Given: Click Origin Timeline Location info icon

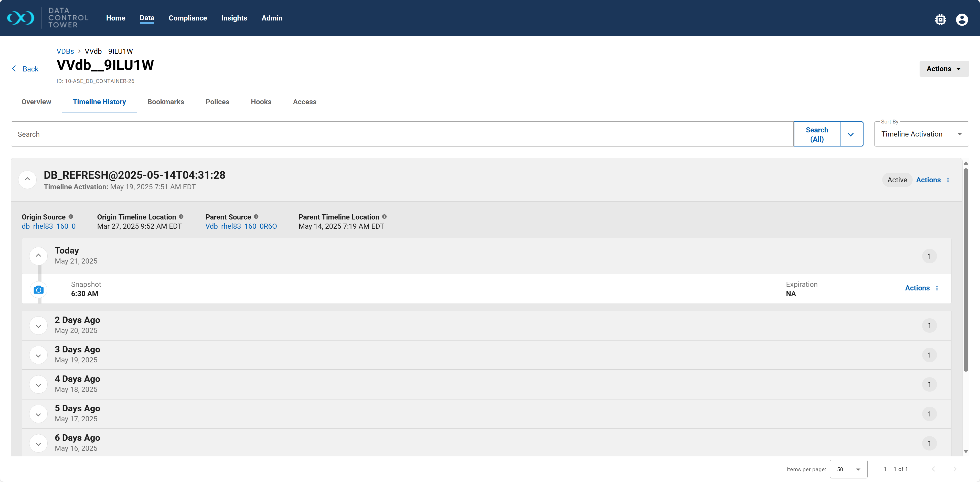Looking at the screenshot, I should click(181, 217).
